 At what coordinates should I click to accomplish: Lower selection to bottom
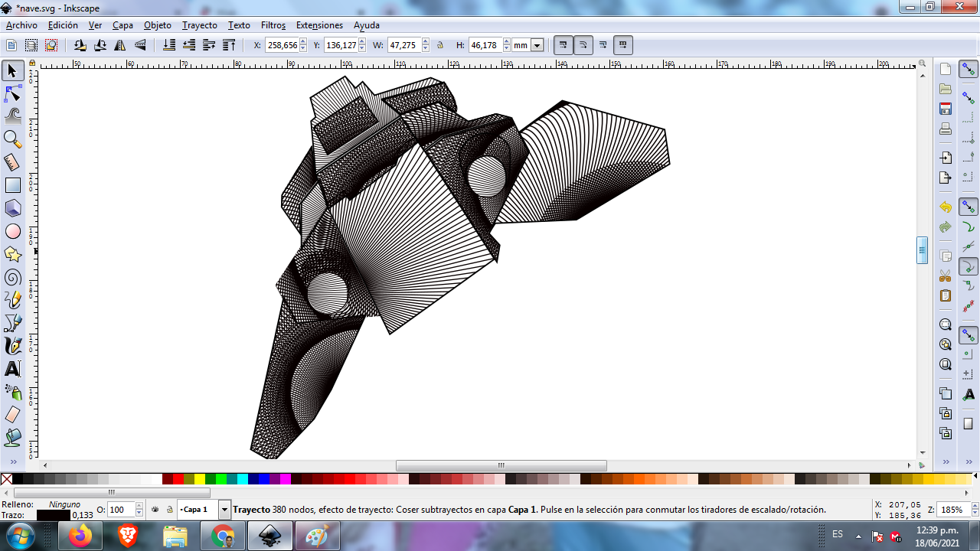coord(169,45)
